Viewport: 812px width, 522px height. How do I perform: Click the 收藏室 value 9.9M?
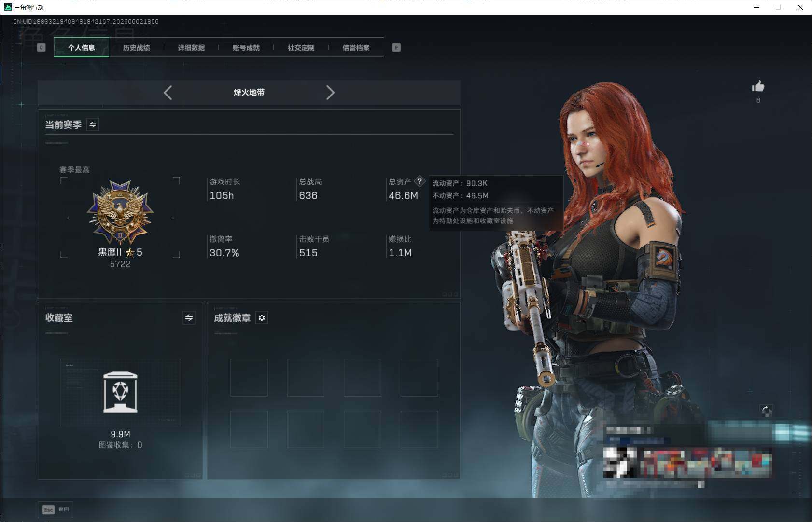[x=120, y=434]
